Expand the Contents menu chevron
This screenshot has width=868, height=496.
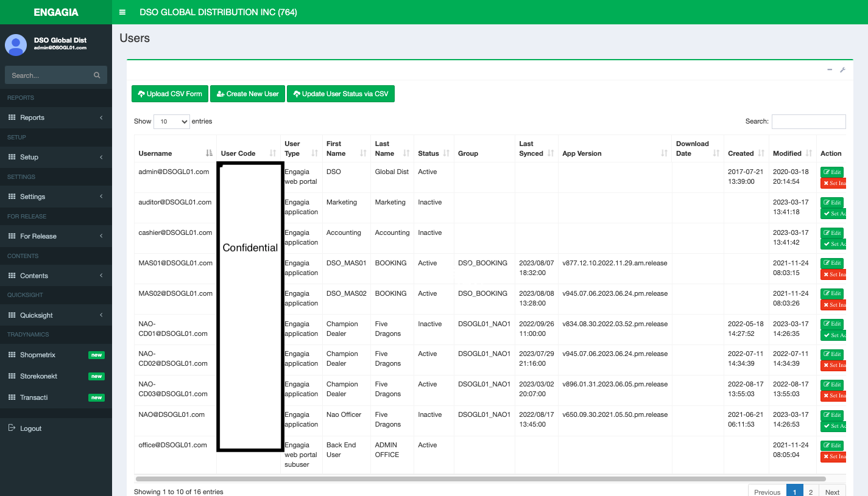click(x=101, y=276)
